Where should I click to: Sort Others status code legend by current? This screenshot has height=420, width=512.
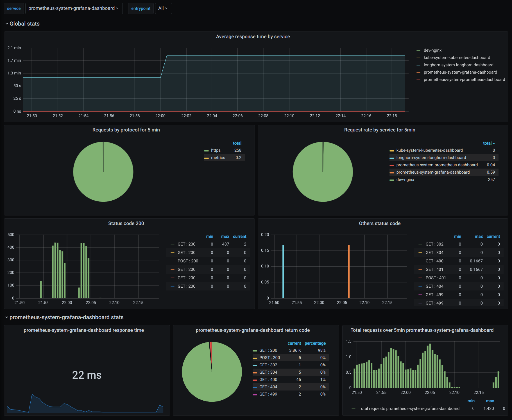493,237
